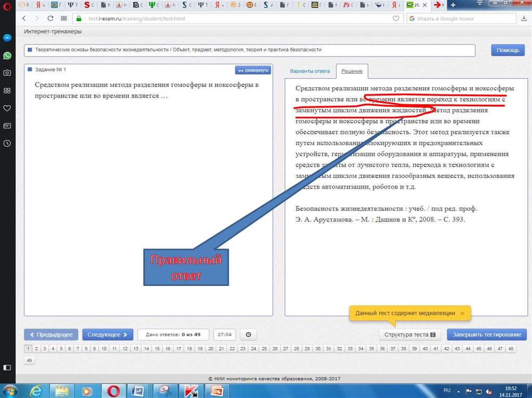Open Messenger in the Opera sidebar

tap(7, 38)
